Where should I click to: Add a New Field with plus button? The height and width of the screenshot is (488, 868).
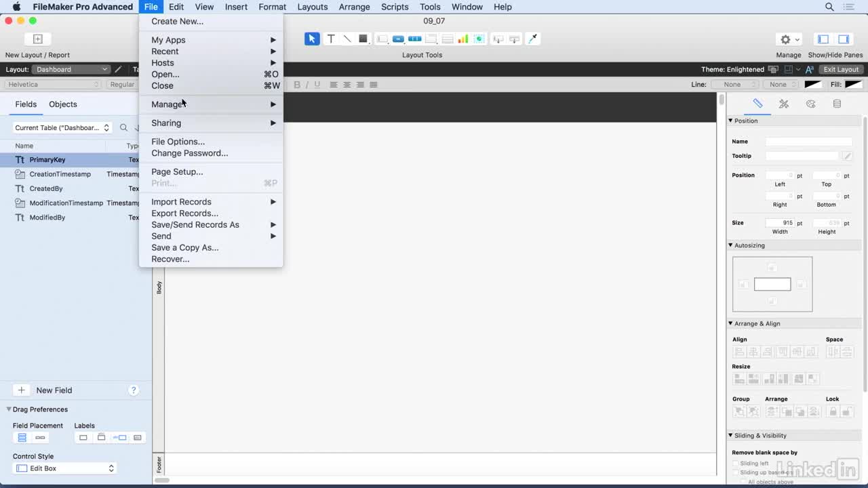coord(22,390)
